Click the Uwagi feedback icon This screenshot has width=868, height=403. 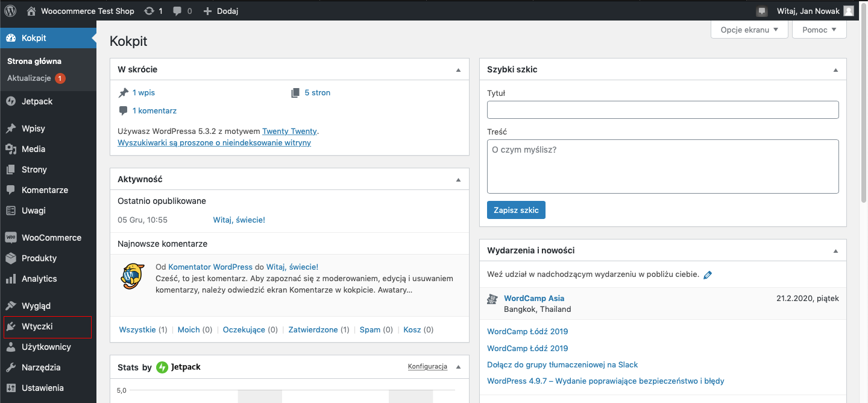click(x=11, y=211)
